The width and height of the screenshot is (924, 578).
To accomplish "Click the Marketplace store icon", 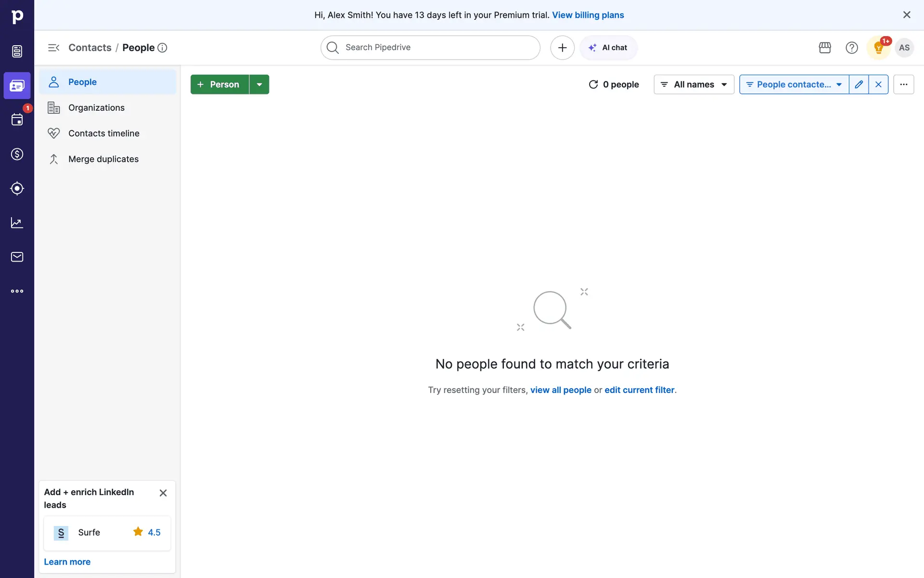I will 825,48.
